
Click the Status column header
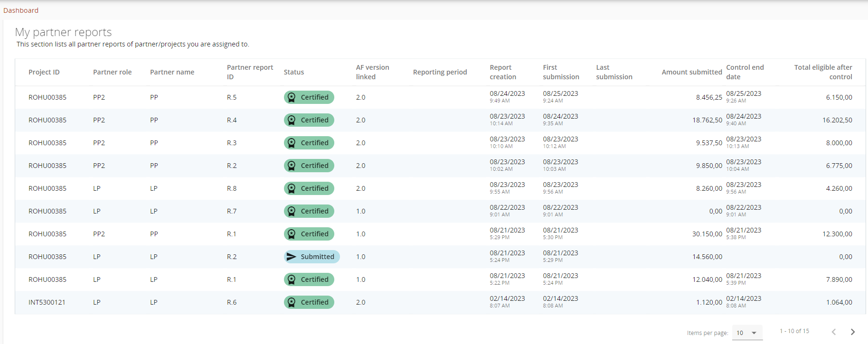pos(293,72)
